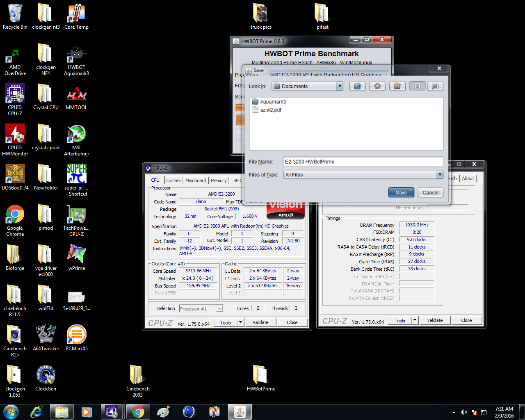Select the SPD tab in CPU-Z

click(237, 180)
